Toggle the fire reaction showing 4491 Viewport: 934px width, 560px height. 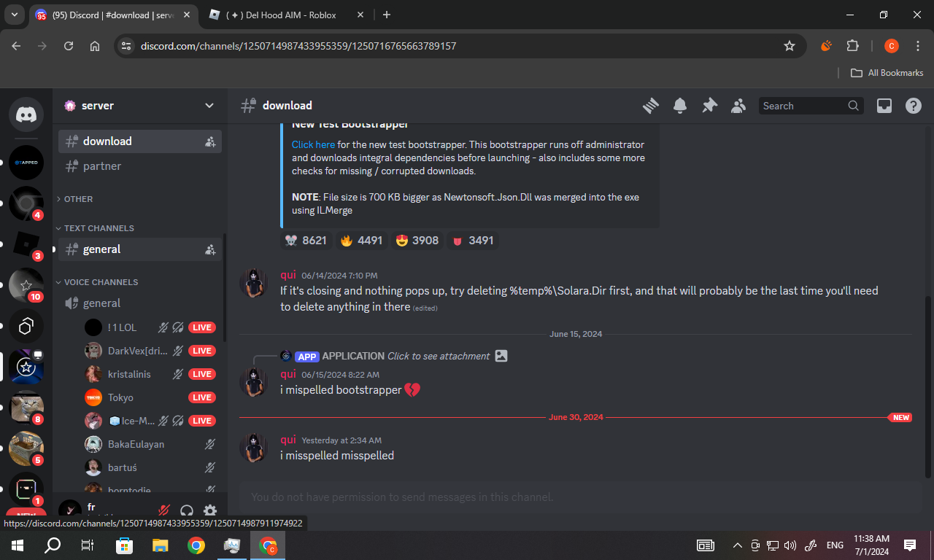click(361, 241)
